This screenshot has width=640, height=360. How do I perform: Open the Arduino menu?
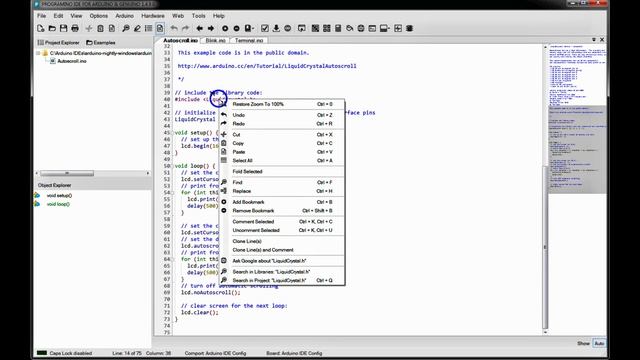tap(124, 16)
